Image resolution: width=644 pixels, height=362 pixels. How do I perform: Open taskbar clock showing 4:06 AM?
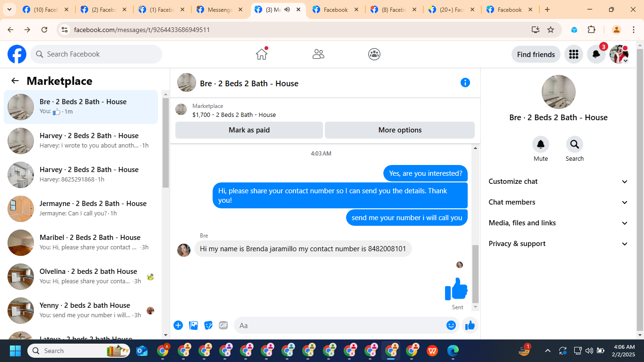click(x=625, y=351)
